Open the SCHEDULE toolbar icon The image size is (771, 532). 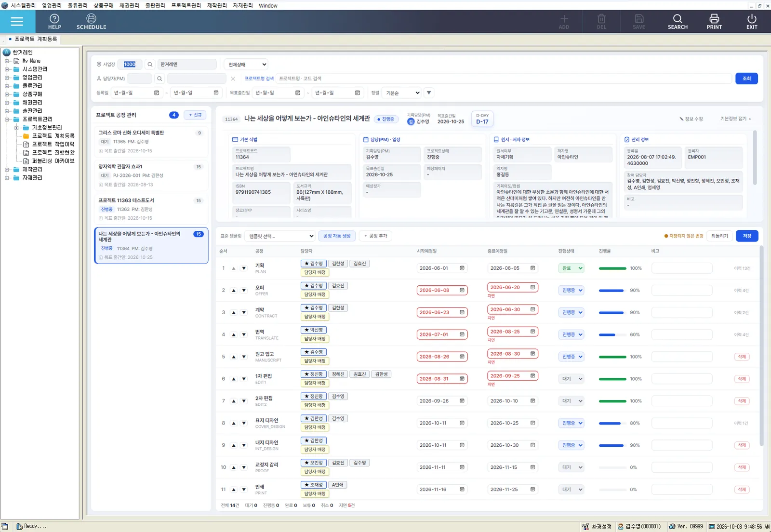(91, 22)
